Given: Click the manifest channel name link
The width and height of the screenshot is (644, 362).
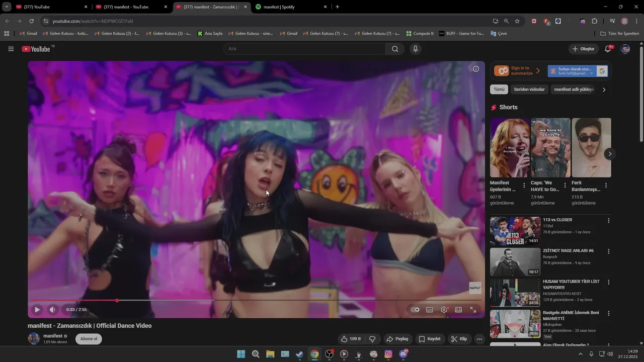Looking at the screenshot, I should pos(53,336).
